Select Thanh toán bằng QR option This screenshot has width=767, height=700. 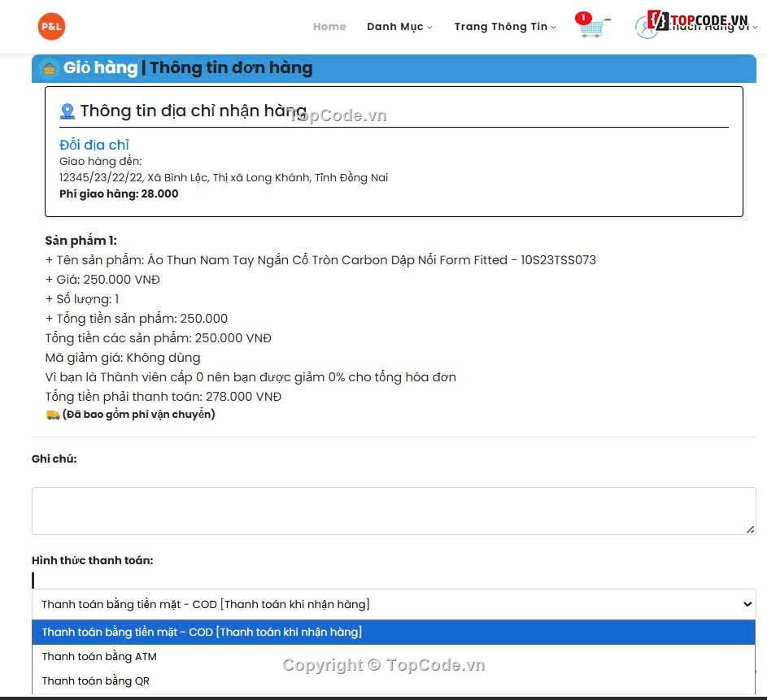click(x=96, y=680)
